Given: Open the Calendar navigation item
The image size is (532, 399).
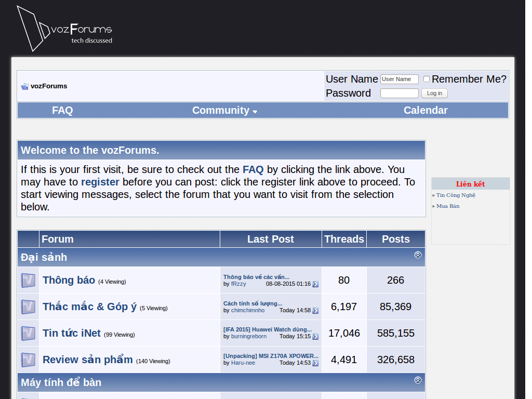Looking at the screenshot, I should 425,110.
